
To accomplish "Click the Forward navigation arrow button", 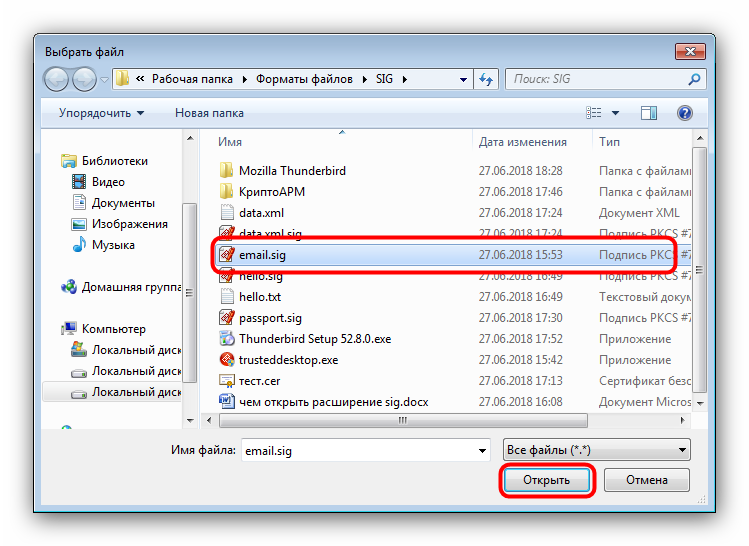I will (x=85, y=79).
